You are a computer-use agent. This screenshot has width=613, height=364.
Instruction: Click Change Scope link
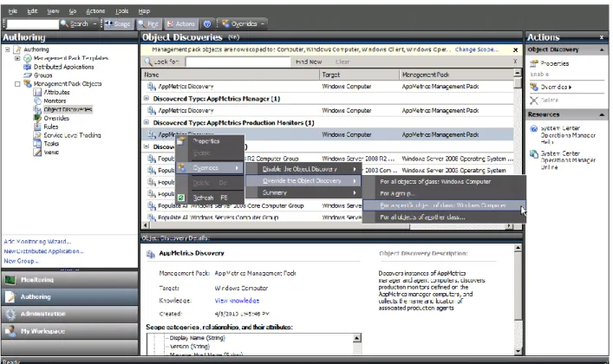[x=477, y=49]
